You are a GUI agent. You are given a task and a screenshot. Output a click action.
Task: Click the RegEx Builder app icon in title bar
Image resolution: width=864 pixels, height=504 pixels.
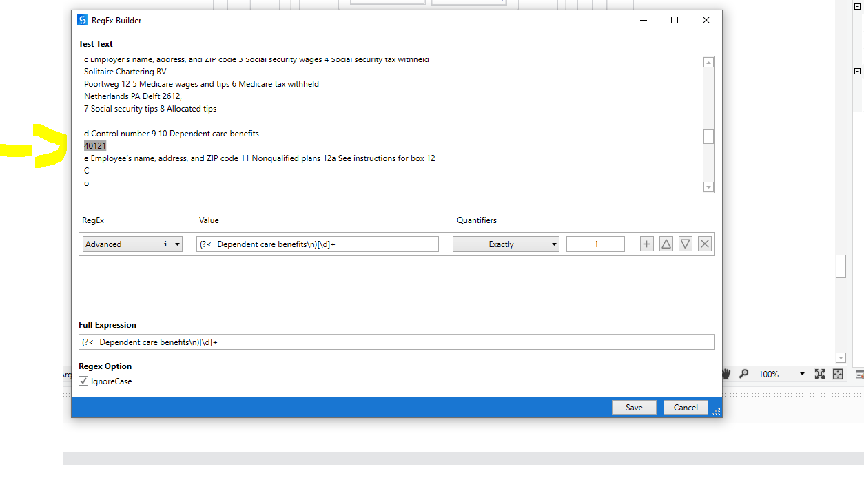pos(83,20)
